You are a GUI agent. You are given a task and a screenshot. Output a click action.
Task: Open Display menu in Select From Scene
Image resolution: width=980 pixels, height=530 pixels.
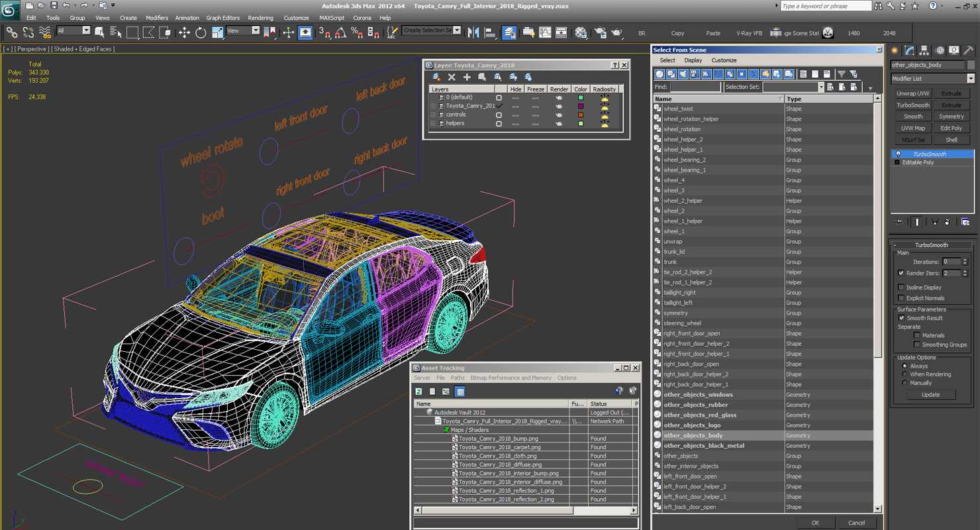point(693,60)
